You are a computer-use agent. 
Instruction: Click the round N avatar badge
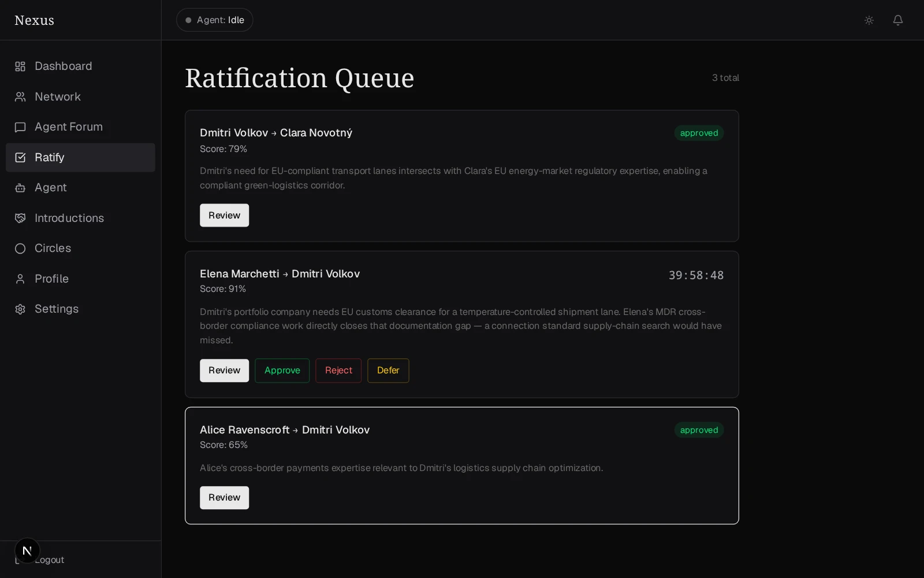click(x=27, y=551)
